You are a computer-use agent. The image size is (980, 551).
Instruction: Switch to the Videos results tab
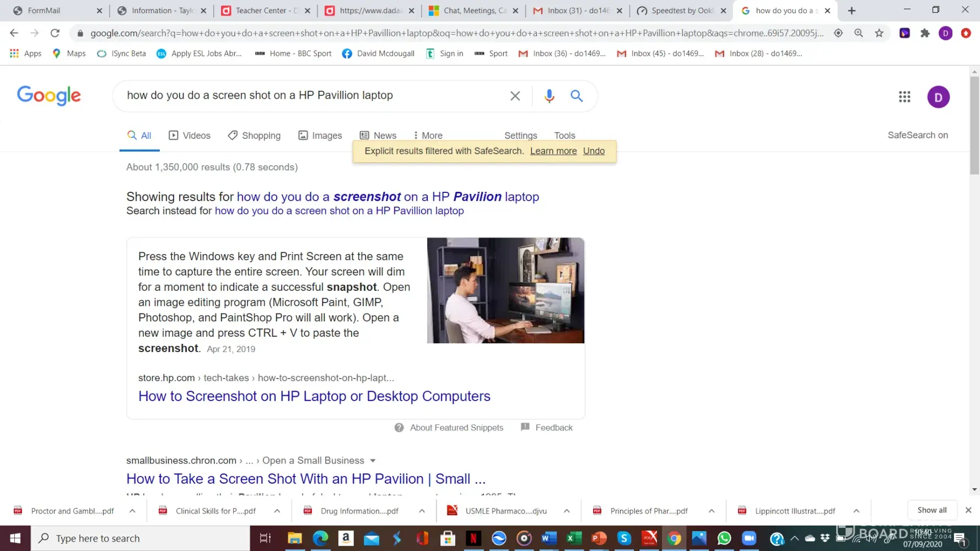(190, 136)
